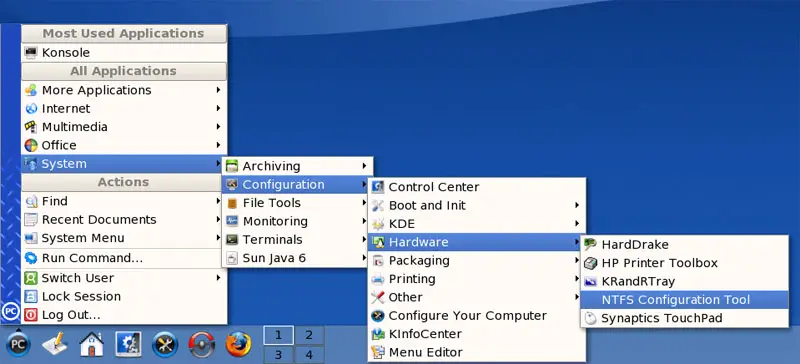Expand the Internet submenu arrow
The width and height of the screenshot is (800, 364).
[218, 108]
